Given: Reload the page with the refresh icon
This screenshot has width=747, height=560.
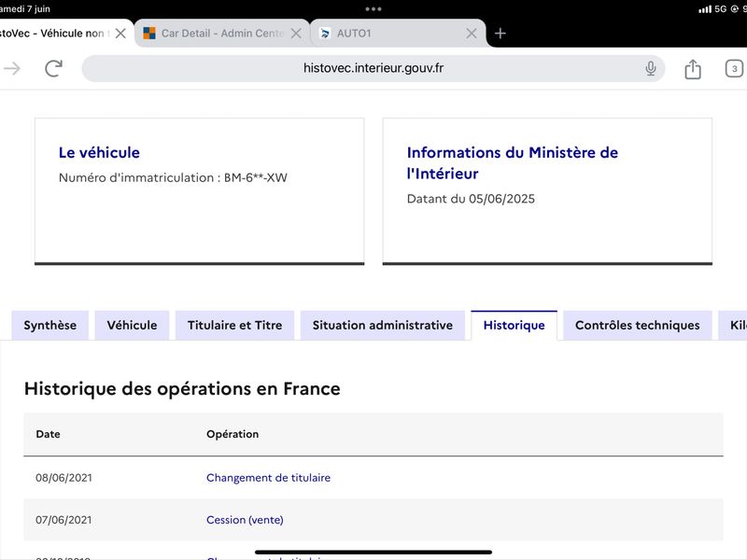Looking at the screenshot, I should [54, 68].
